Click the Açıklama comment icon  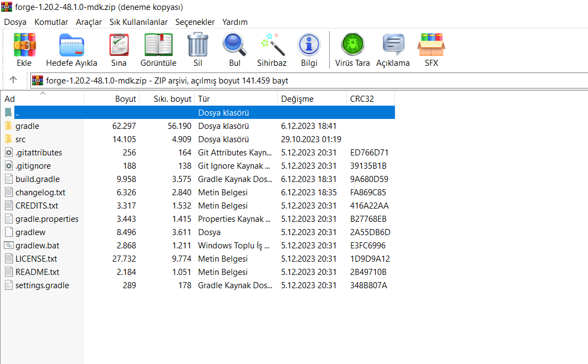(x=393, y=45)
